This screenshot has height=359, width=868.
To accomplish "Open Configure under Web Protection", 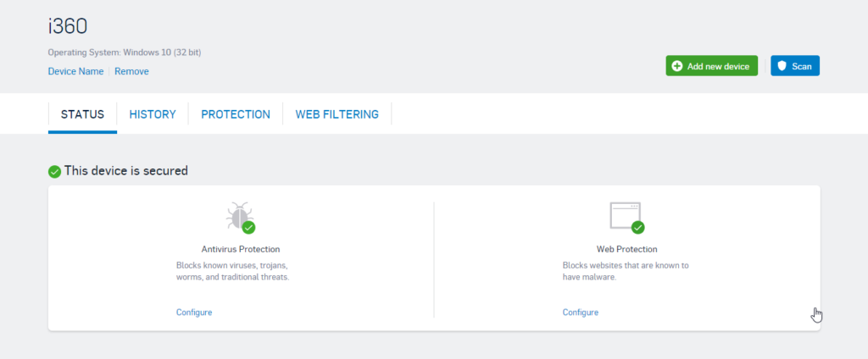I will click(x=581, y=312).
